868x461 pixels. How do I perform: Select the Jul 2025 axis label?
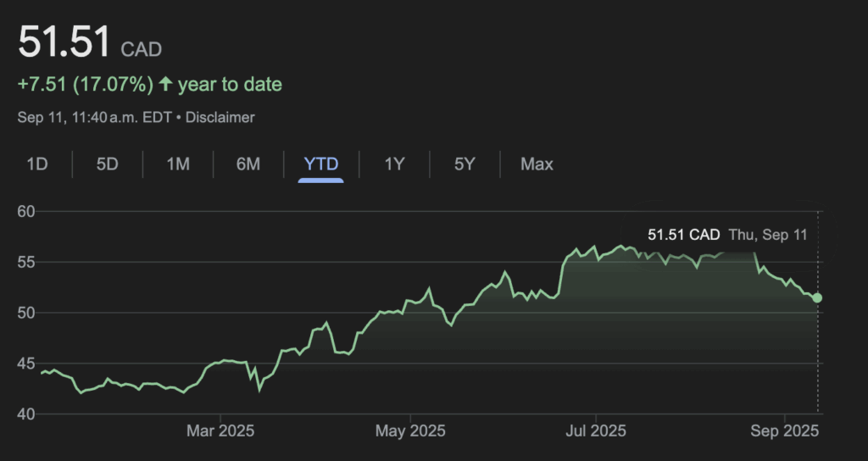(595, 431)
